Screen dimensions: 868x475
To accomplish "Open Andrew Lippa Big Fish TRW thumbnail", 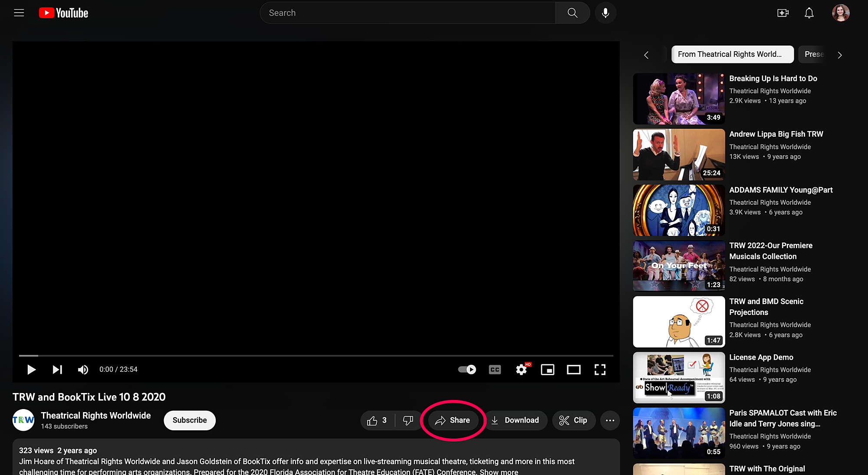I will [679, 154].
